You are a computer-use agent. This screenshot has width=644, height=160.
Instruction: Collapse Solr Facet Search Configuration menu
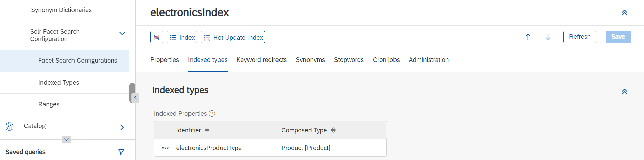(x=122, y=33)
